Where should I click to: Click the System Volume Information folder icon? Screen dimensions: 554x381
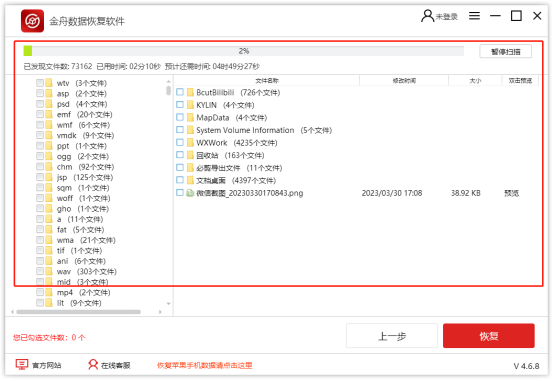[x=190, y=130]
